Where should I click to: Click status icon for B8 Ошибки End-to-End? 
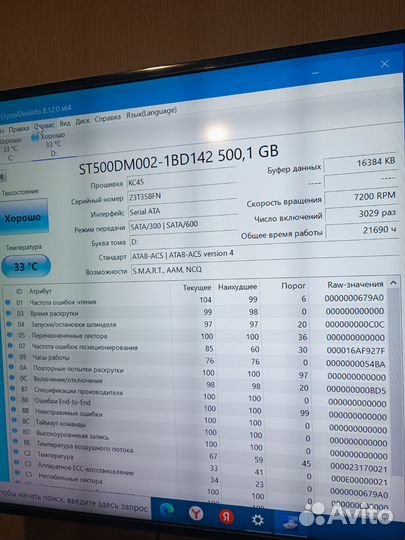pos(13,399)
